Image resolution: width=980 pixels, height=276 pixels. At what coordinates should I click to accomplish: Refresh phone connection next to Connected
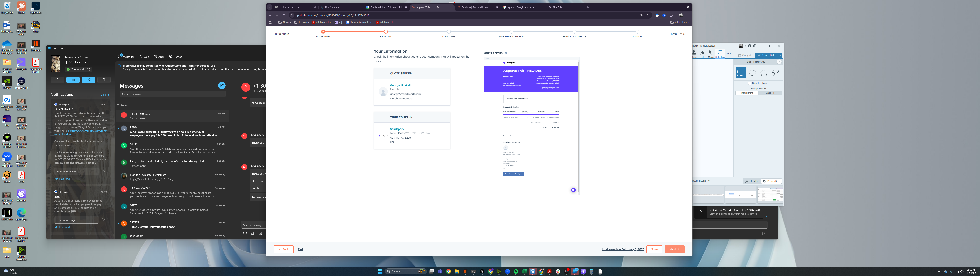[89, 69]
